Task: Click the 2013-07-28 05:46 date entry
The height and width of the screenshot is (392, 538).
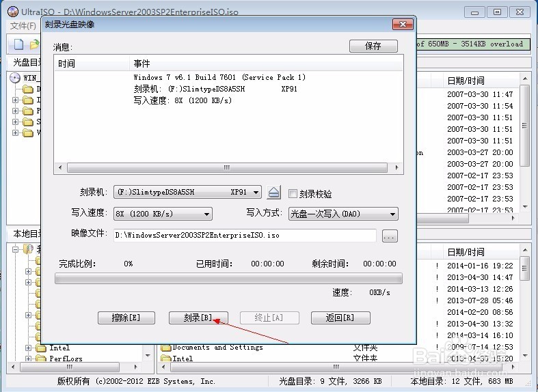Action: point(480,300)
